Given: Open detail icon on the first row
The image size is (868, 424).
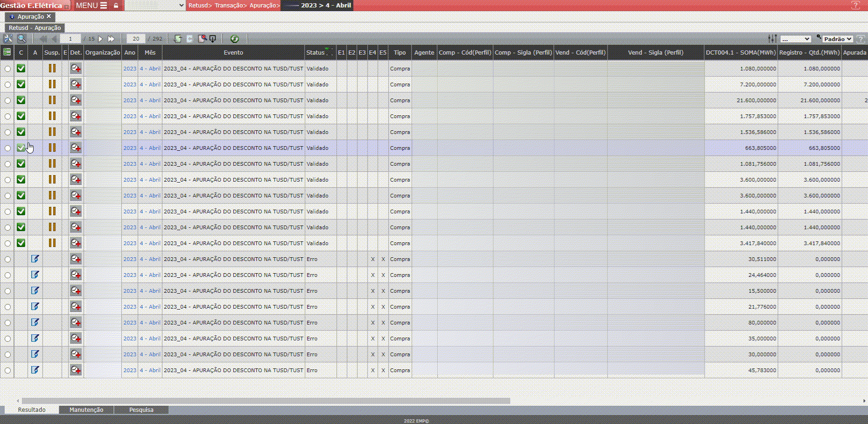Looking at the screenshot, I should (76, 69).
